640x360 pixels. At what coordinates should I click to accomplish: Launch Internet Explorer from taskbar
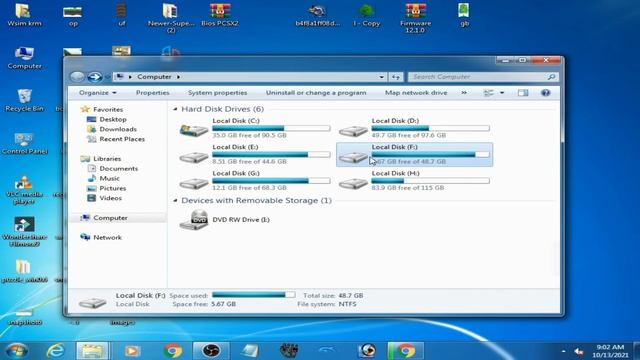coord(56,351)
